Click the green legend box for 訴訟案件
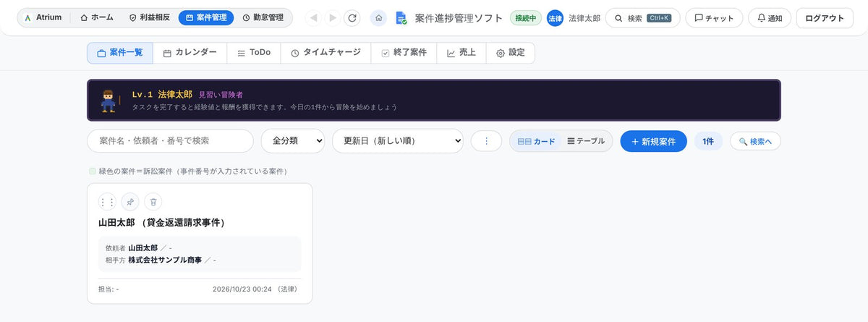The width and height of the screenshot is (868, 322). pos(93,171)
